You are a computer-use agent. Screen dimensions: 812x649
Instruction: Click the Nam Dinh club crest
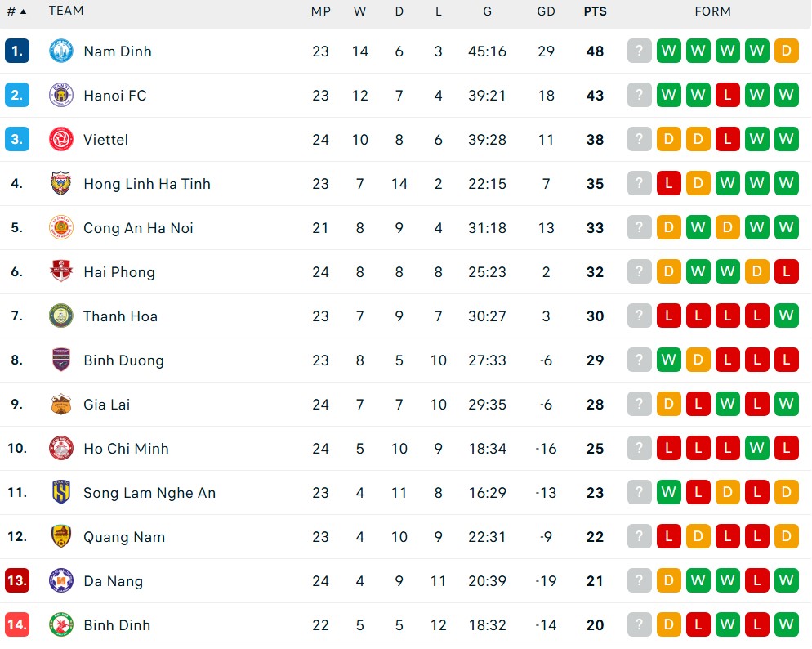(61, 51)
